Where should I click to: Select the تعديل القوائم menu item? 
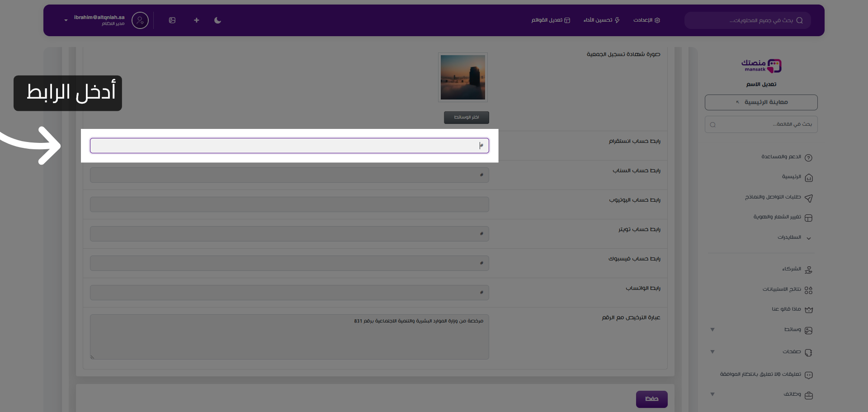550,20
